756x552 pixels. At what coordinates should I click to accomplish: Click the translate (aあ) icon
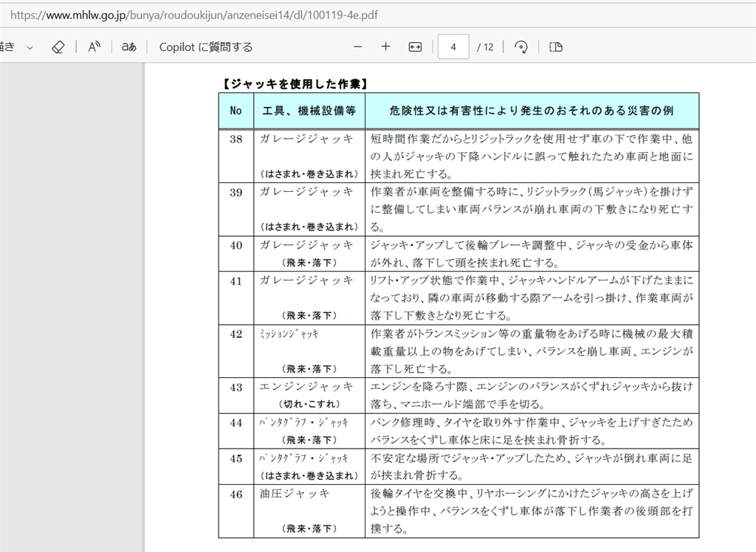coord(128,46)
